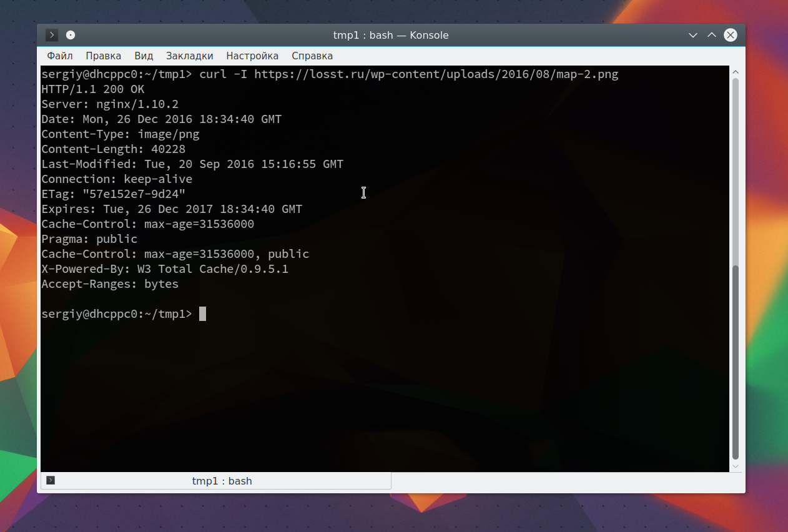Click the Last-Modified header line

[x=192, y=164]
